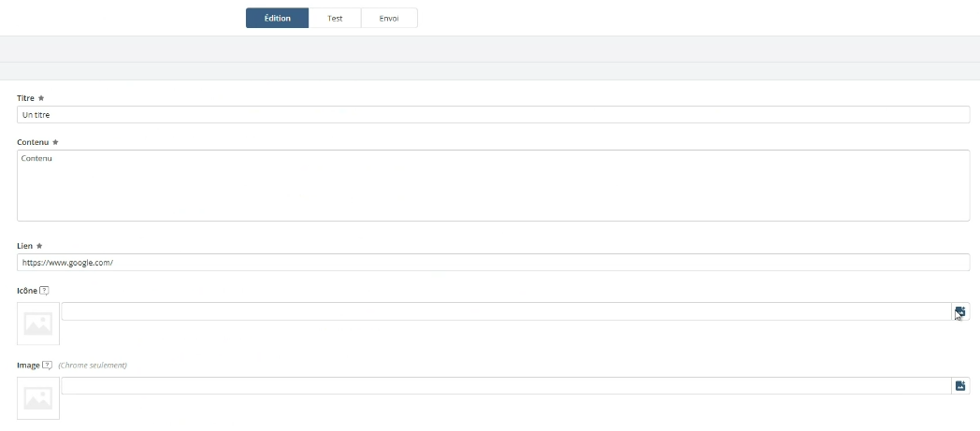Viewport: 980px width, 431px height.
Task: Click the Image path input field
Action: tap(506, 385)
